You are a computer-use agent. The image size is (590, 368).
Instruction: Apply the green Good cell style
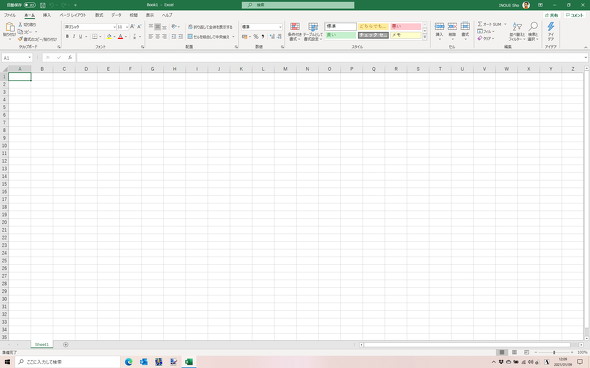click(341, 35)
